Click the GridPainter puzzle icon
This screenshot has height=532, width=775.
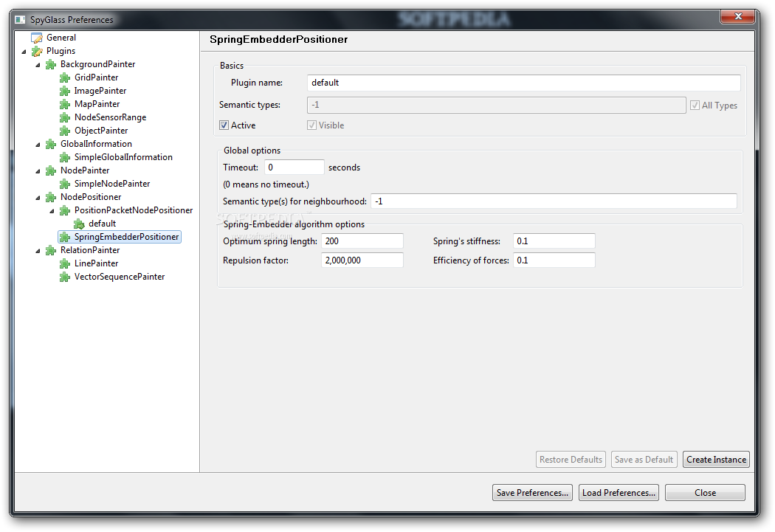(65, 77)
